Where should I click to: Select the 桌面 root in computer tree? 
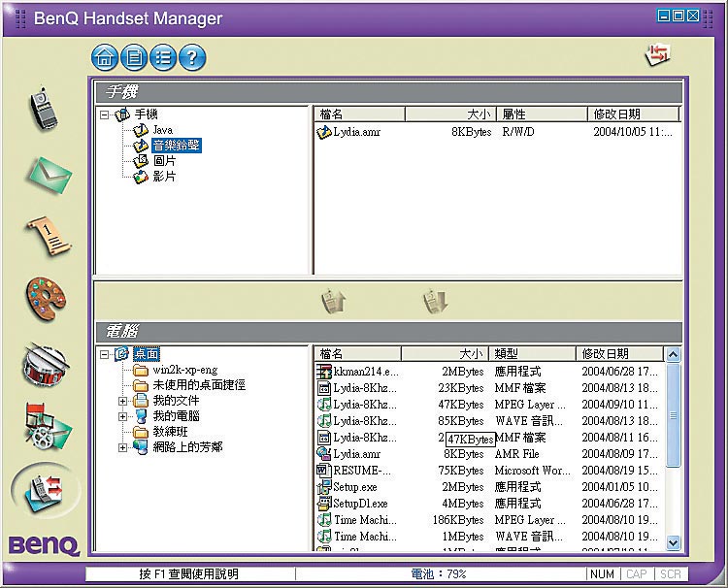tap(147, 354)
